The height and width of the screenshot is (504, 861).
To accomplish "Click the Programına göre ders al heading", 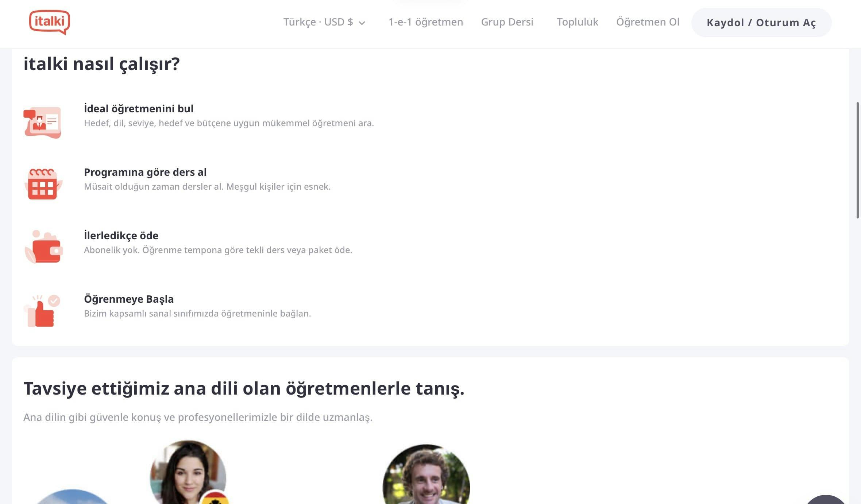I will click(145, 172).
